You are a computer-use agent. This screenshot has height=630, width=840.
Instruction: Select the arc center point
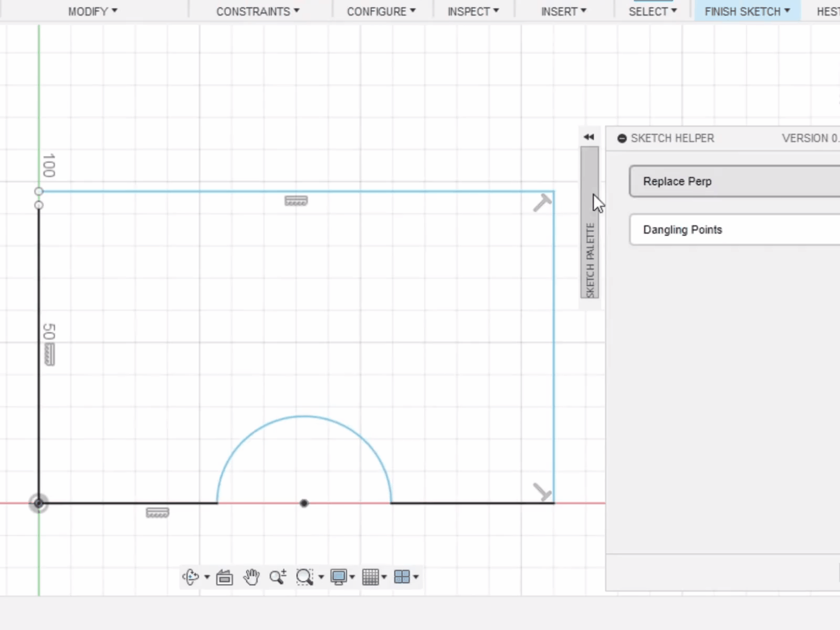click(x=304, y=503)
